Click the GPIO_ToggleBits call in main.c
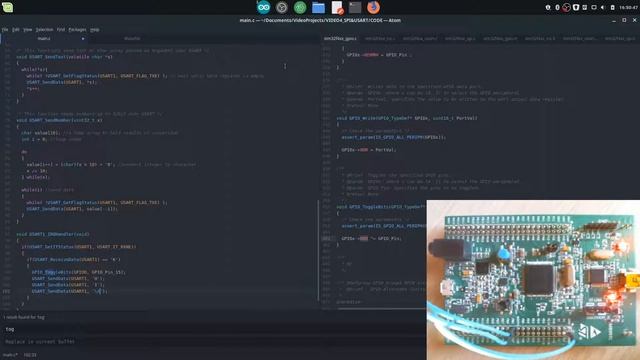640x360 pixels. coord(78,272)
